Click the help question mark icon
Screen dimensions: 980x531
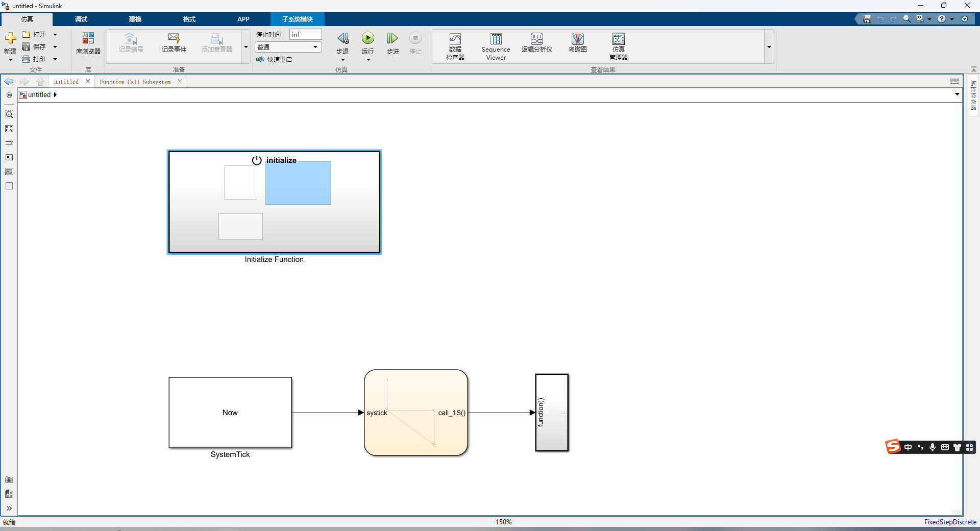(942, 19)
